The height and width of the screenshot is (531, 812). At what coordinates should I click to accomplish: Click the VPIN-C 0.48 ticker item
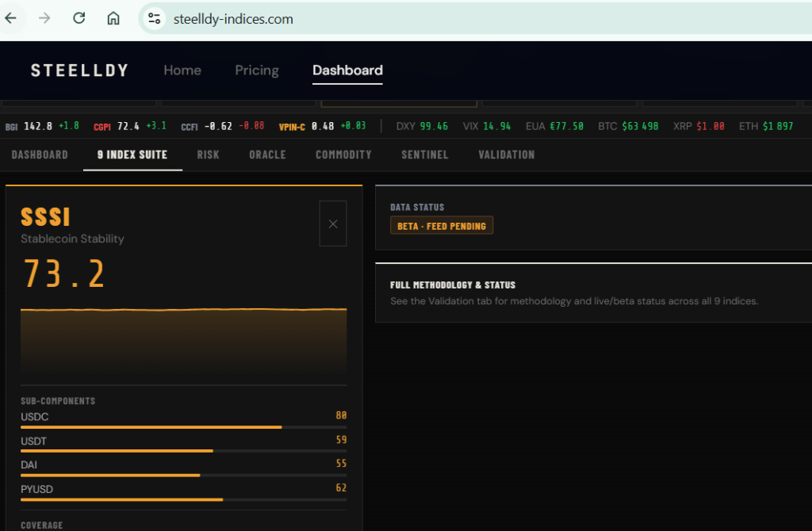[322, 126]
